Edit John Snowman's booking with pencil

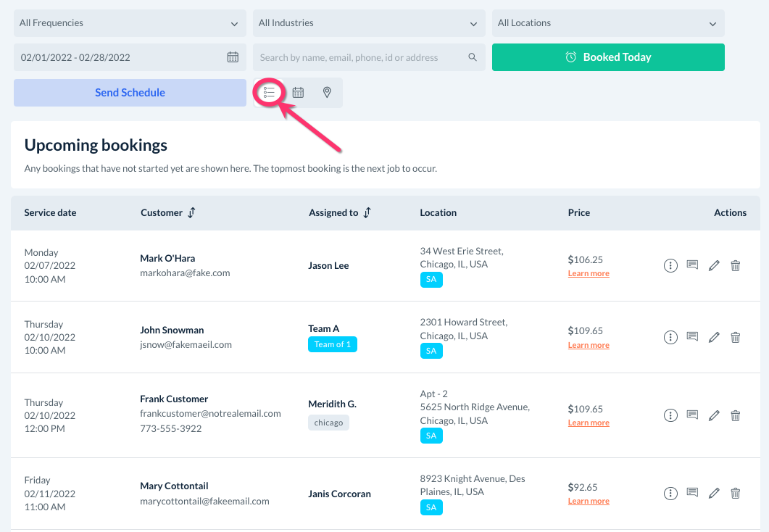(714, 337)
